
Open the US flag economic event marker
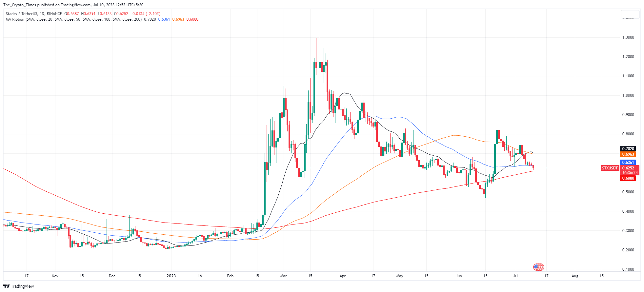539,267
